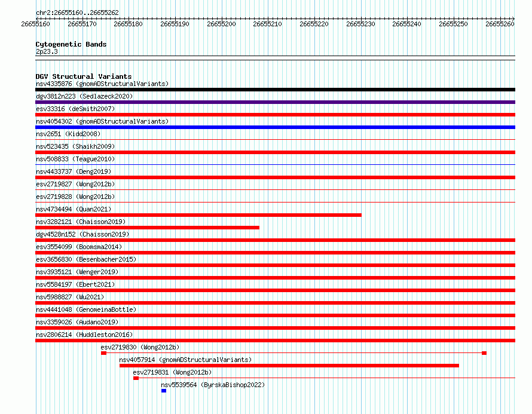This screenshot has height=414, width=532.
Task: Click nsv5584197 (Ebert2021) label
Action: [x=75, y=284]
